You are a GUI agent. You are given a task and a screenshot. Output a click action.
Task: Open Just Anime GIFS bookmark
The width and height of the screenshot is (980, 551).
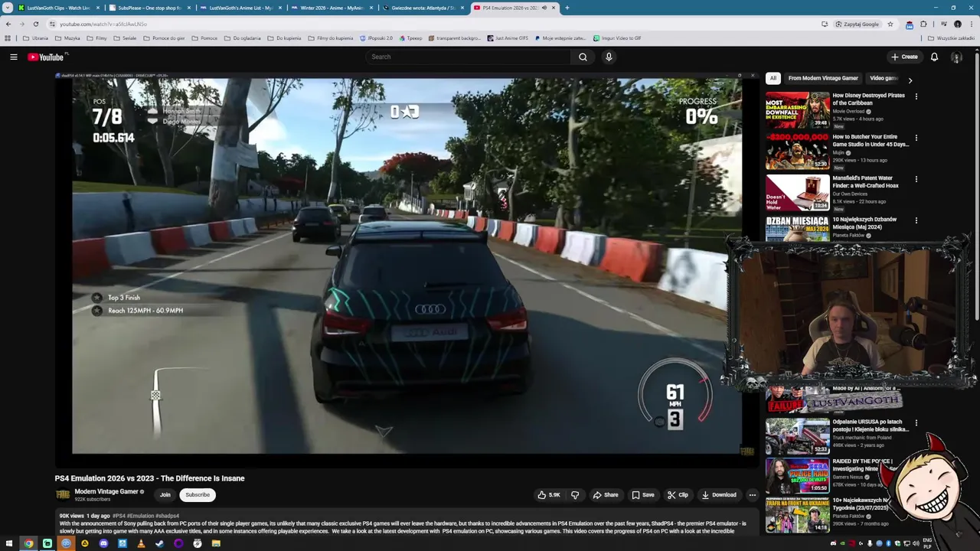click(508, 37)
